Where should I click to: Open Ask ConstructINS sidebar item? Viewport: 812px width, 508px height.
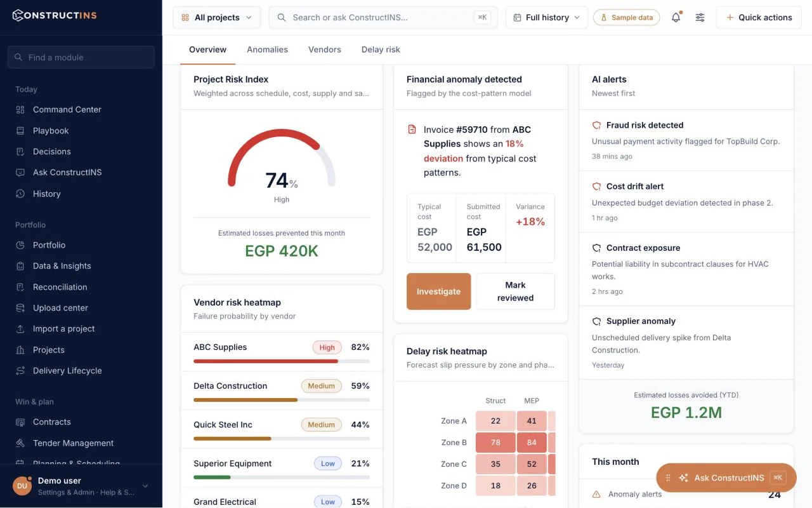click(x=81, y=172)
